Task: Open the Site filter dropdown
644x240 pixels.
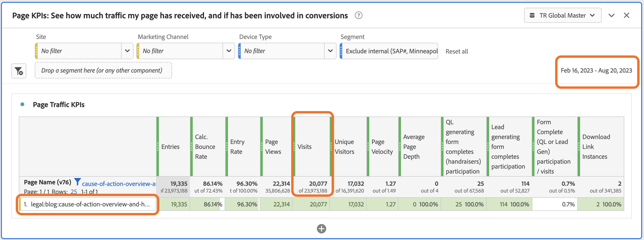Action: 127,51
